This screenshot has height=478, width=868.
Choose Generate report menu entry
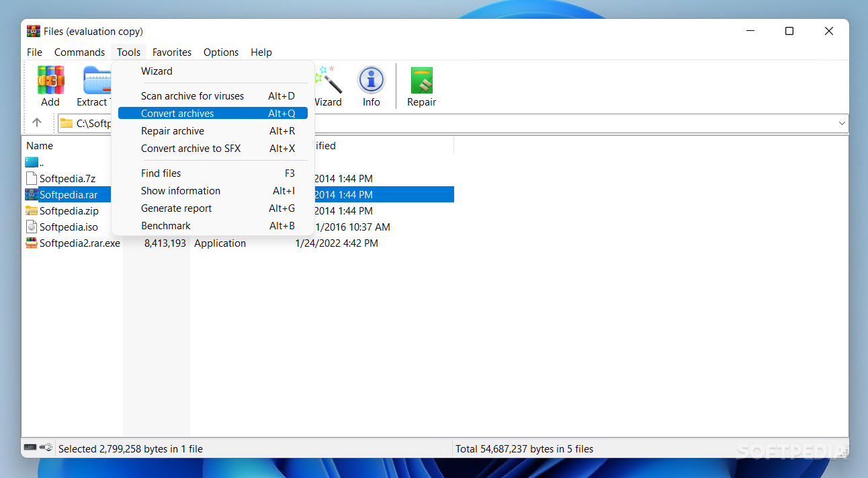tap(213, 208)
